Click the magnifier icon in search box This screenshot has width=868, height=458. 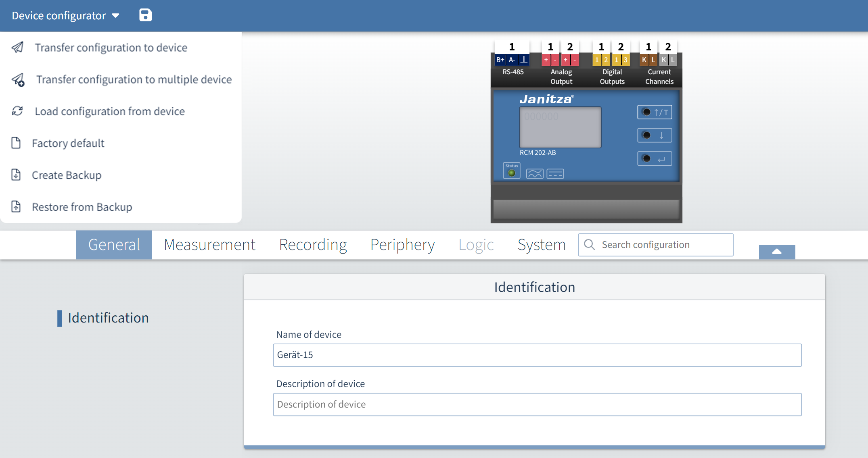click(589, 245)
